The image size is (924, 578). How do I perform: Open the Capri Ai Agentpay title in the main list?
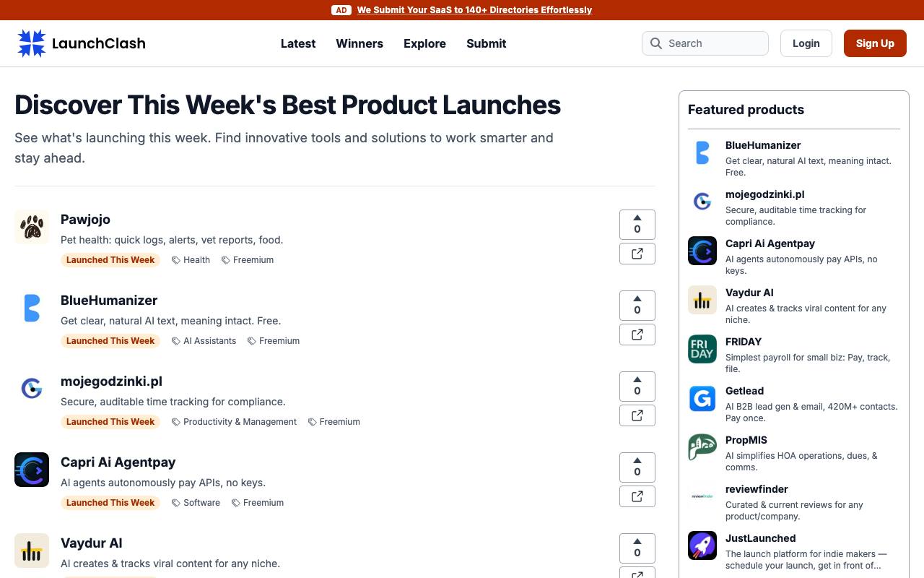coord(118,462)
